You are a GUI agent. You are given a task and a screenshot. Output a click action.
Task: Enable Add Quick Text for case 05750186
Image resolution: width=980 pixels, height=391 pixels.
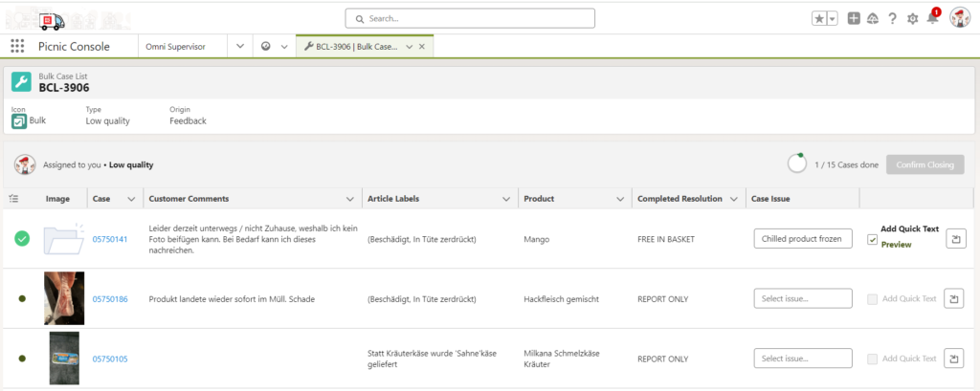point(871,299)
